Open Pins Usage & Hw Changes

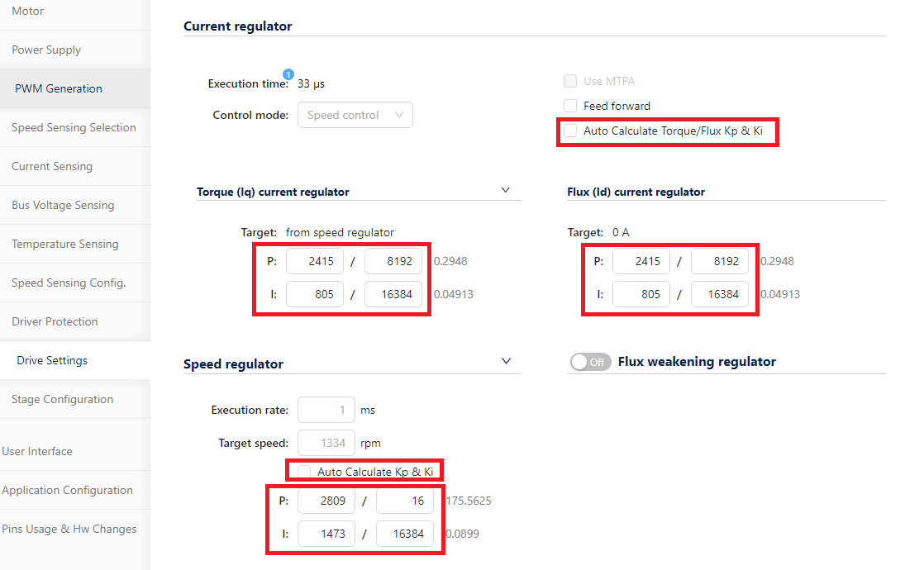coord(72,529)
